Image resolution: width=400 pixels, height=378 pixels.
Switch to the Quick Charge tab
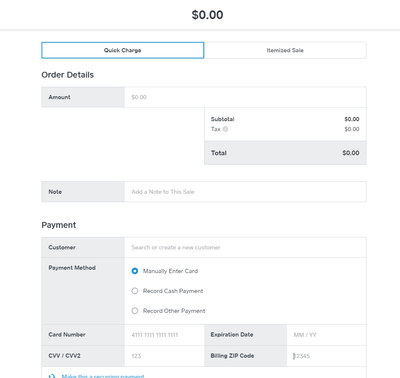(x=123, y=50)
